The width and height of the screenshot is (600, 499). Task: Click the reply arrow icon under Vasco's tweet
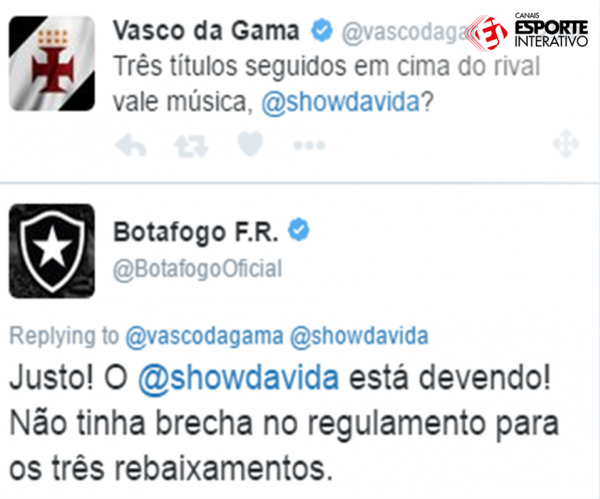131,145
